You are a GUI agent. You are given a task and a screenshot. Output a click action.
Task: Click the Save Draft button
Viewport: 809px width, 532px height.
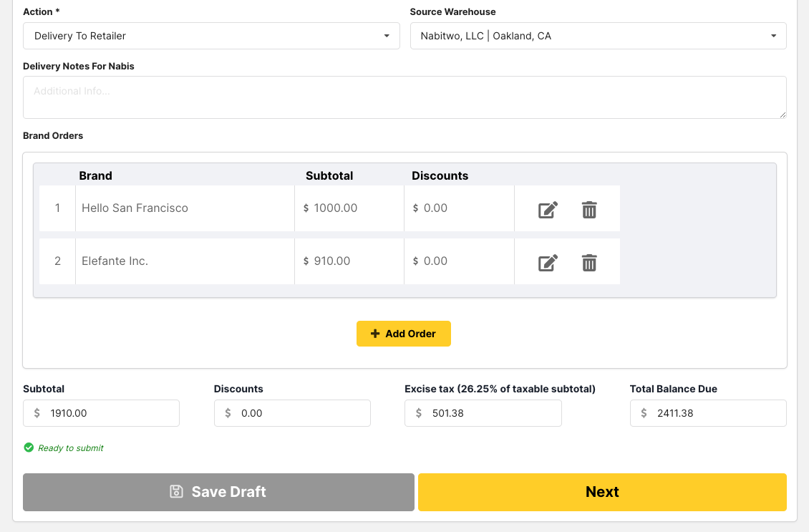pos(218,492)
